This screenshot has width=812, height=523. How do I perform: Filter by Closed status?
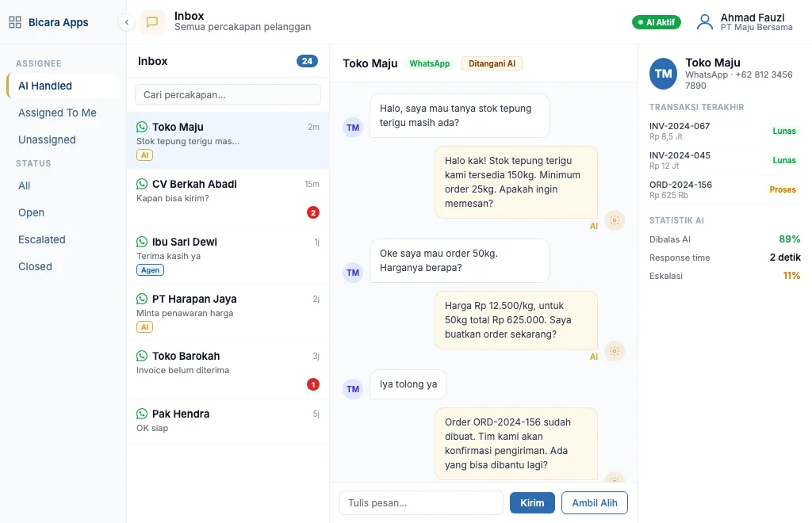tap(63, 266)
